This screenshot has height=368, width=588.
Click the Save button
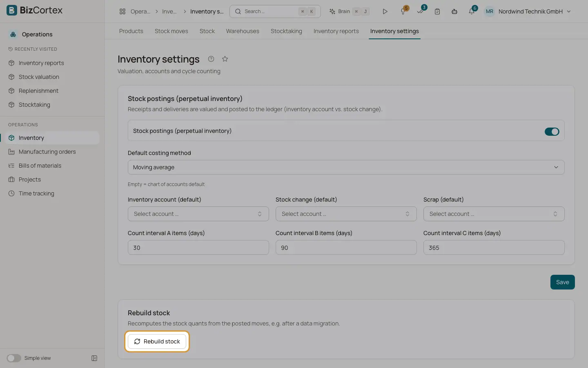(x=563, y=282)
